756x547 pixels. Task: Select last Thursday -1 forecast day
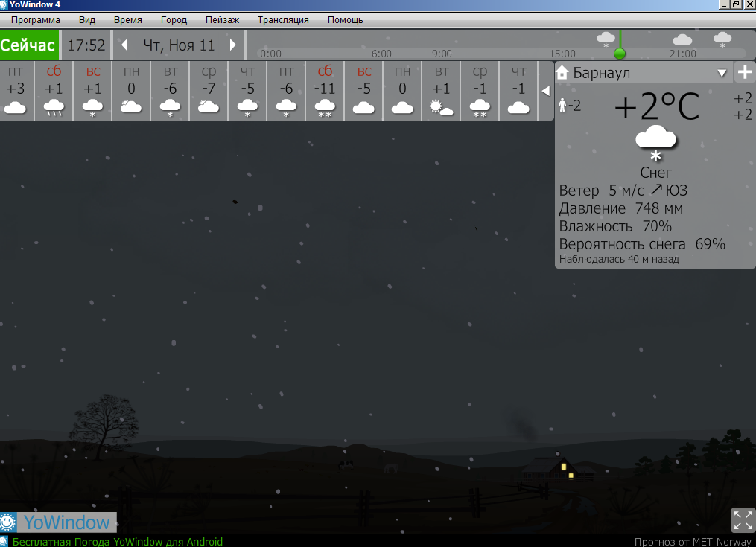click(x=518, y=91)
